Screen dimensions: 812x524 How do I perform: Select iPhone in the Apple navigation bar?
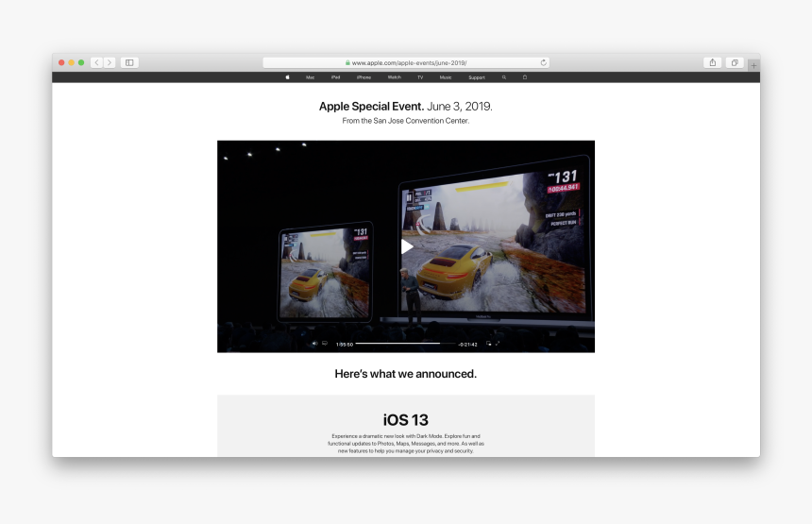pyautogui.click(x=364, y=77)
